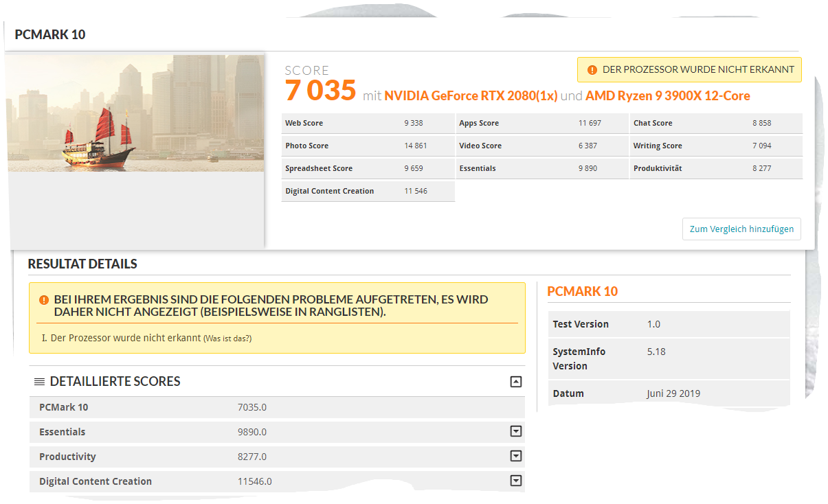Click the orange alert icon beside problem heading

[44, 300]
